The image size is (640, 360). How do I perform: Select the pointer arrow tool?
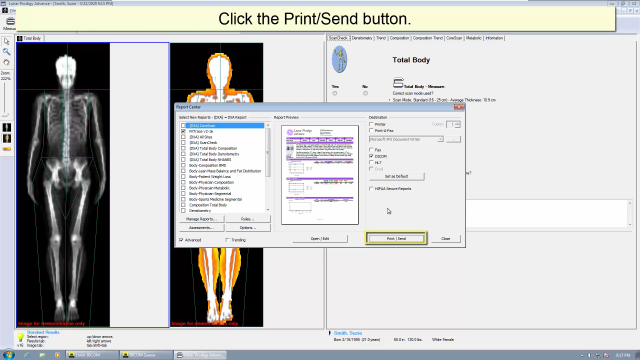click(x=6, y=41)
